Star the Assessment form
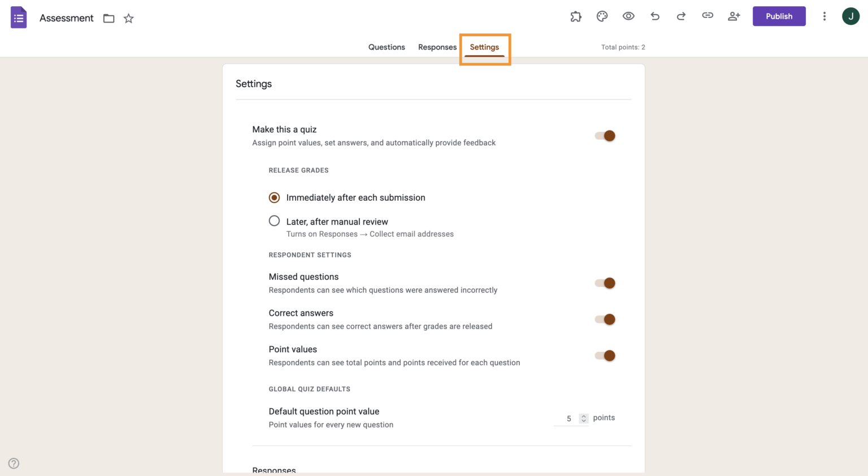Screen dimensions: 868x476 click(x=128, y=18)
